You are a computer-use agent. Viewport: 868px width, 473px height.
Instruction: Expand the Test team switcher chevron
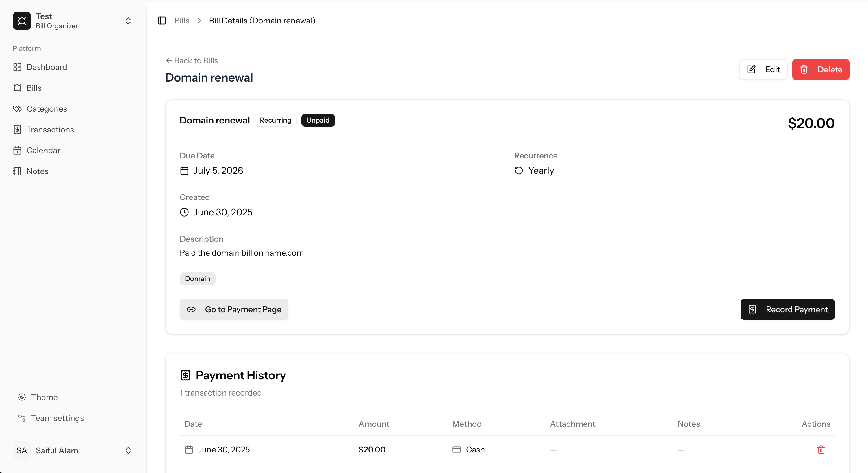click(x=128, y=21)
